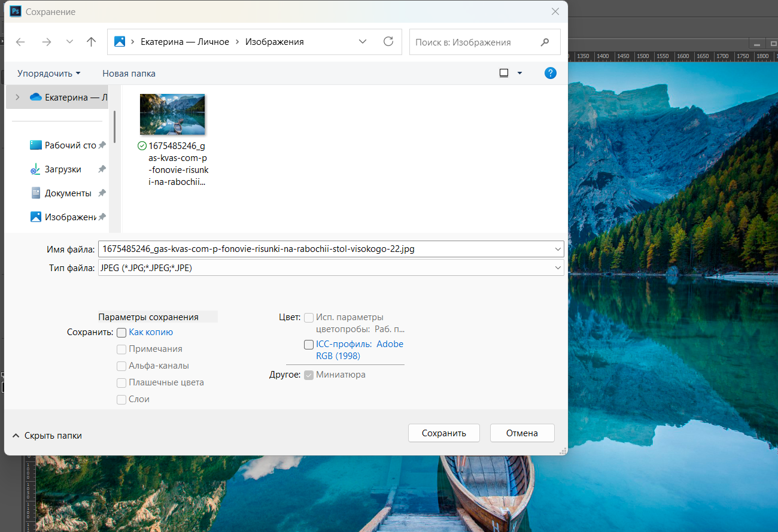Open the Имя файла dropdown arrow

(559, 249)
